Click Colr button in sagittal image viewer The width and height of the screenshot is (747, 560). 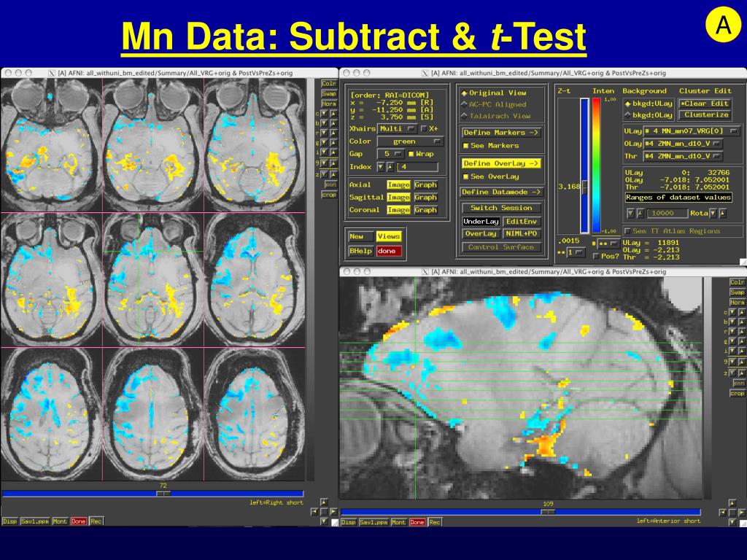(x=737, y=282)
